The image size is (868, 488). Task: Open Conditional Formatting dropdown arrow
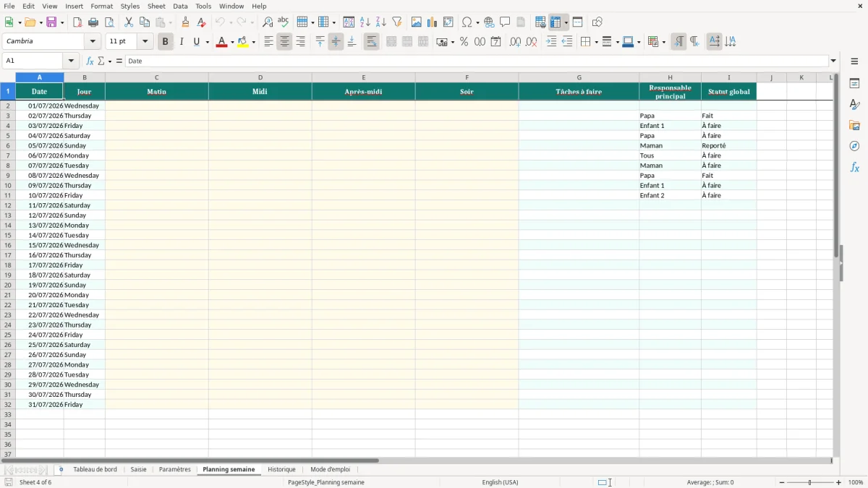[x=664, y=42]
